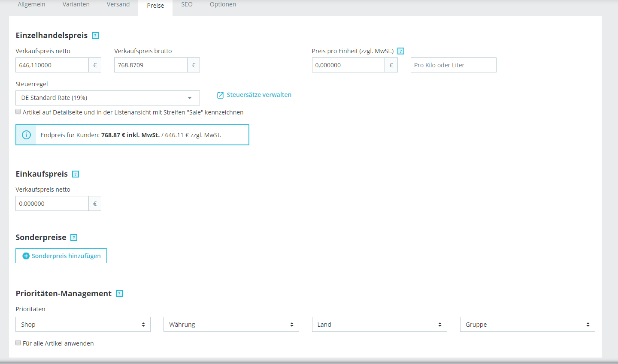The width and height of the screenshot is (618, 364).
Task: Click Sonderpreis hinzufügen button
Action: pyautogui.click(x=61, y=256)
